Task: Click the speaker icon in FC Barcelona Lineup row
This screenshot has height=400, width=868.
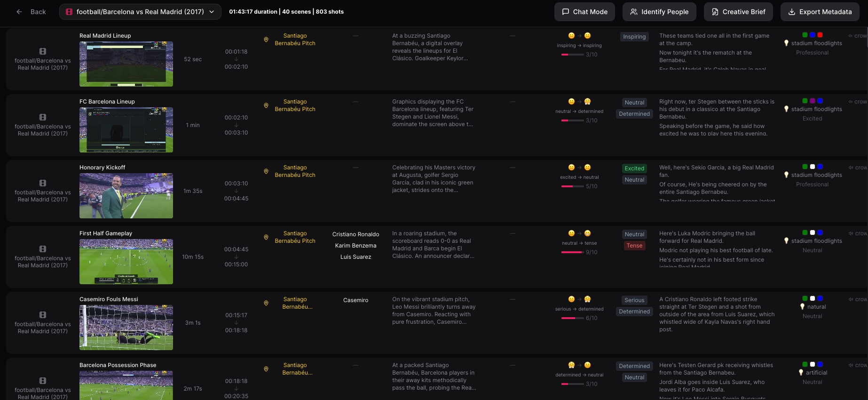Action: point(850,102)
